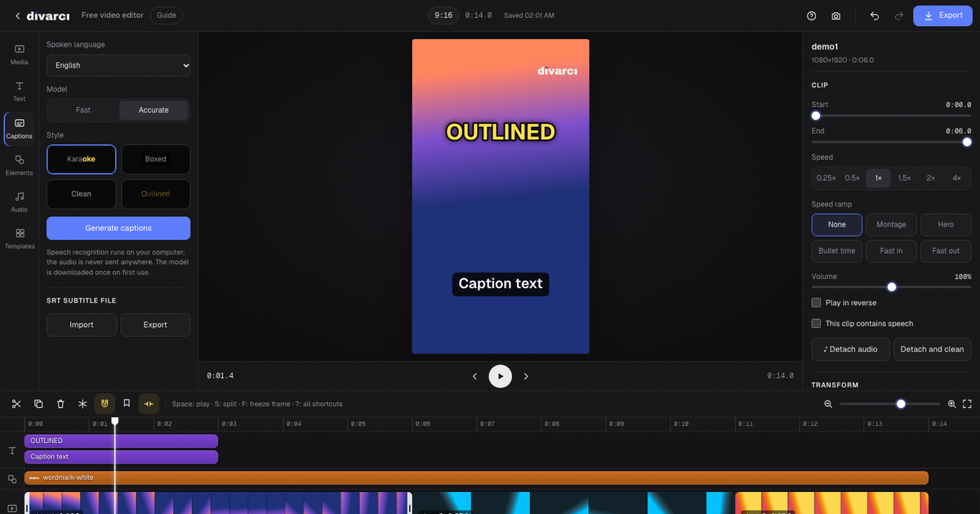The width and height of the screenshot is (980, 514).
Task: Select the scissors split tool
Action: coord(16,404)
